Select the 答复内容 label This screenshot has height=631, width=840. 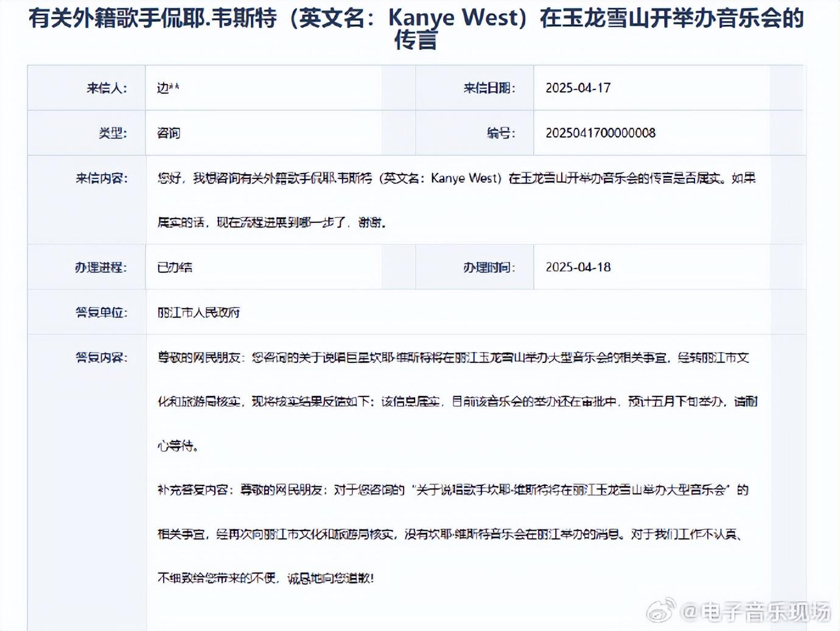102,358
